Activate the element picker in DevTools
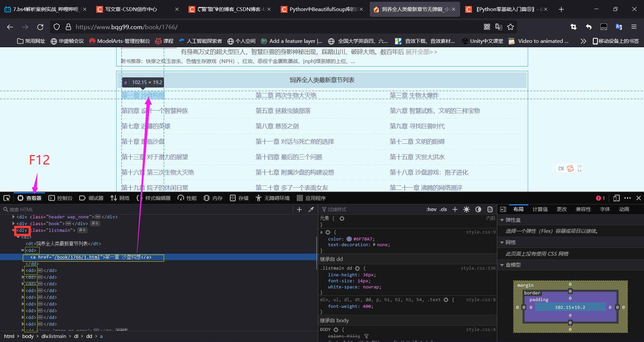The height and width of the screenshot is (342, 644). tap(7, 198)
